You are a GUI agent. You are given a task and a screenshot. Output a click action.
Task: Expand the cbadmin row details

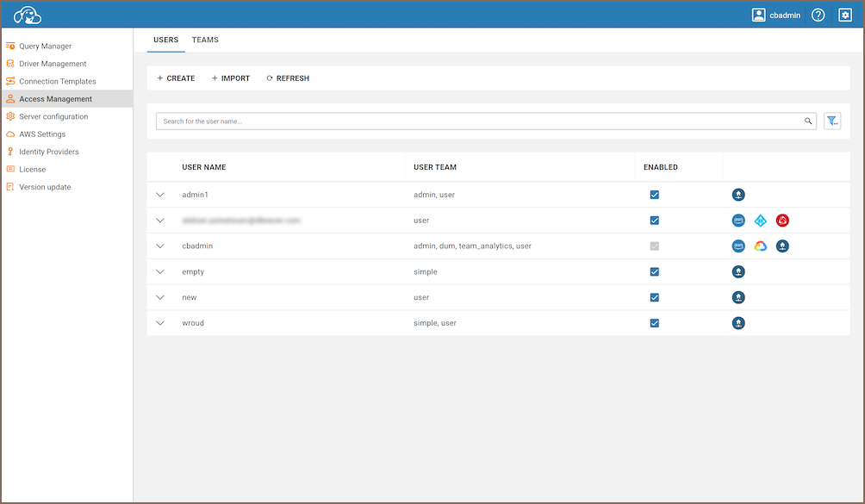[x=160, y=246]
